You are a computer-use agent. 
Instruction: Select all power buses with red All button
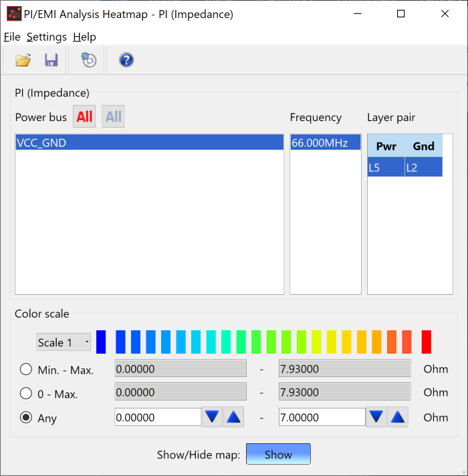coord(84,116)
